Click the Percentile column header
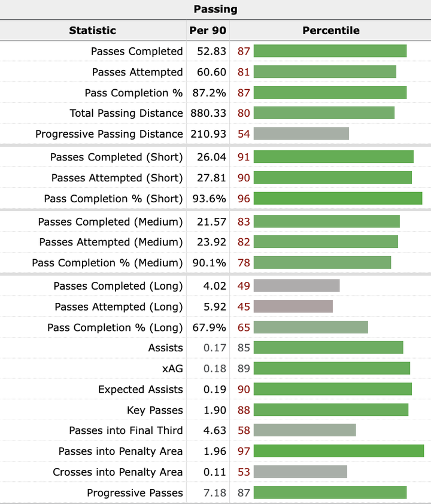The height and width of the screenshot is (504, 431). click(x=330, y=31)
